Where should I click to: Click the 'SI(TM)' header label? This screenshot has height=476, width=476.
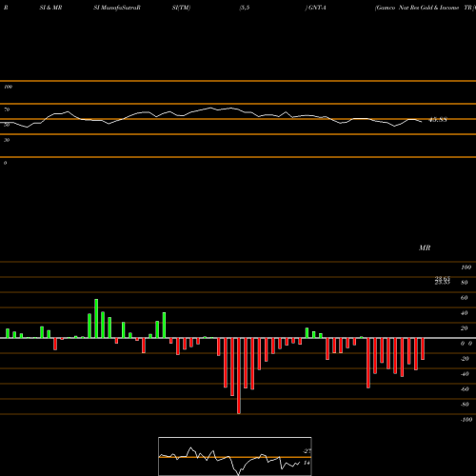[x=181, y=8]
